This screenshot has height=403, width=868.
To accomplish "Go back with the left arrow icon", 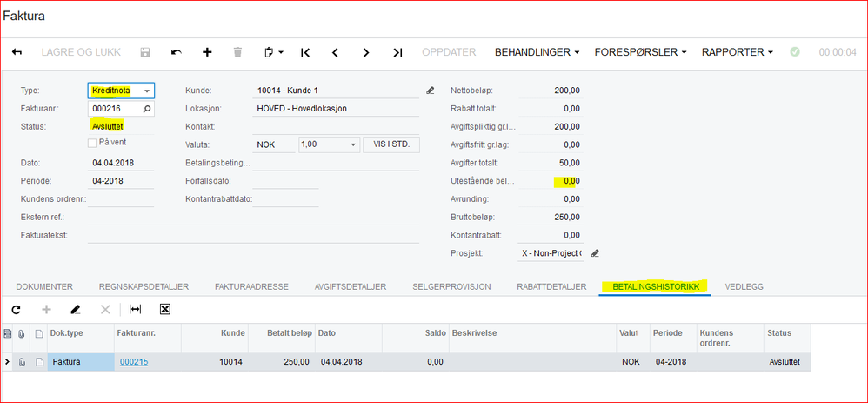I will tap(17, 53).
